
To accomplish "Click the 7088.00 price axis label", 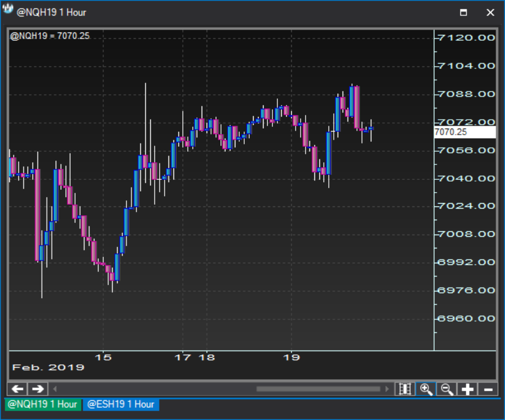I will pos(467,94).
